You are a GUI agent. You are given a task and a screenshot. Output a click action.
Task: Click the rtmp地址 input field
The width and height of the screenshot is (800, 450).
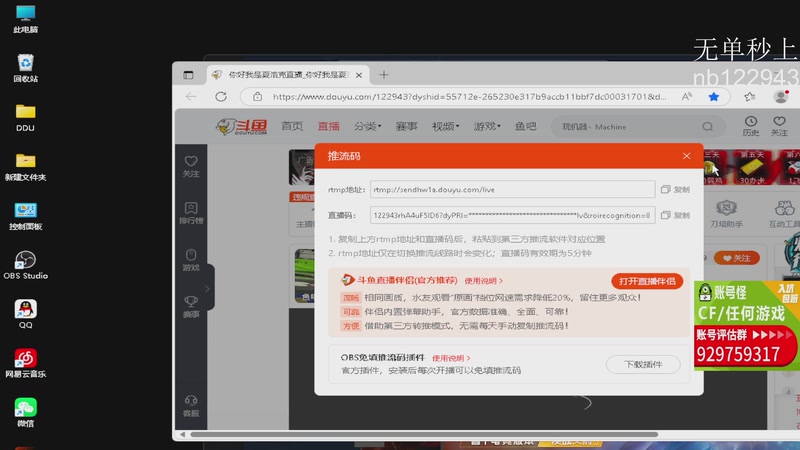point(512,189)
